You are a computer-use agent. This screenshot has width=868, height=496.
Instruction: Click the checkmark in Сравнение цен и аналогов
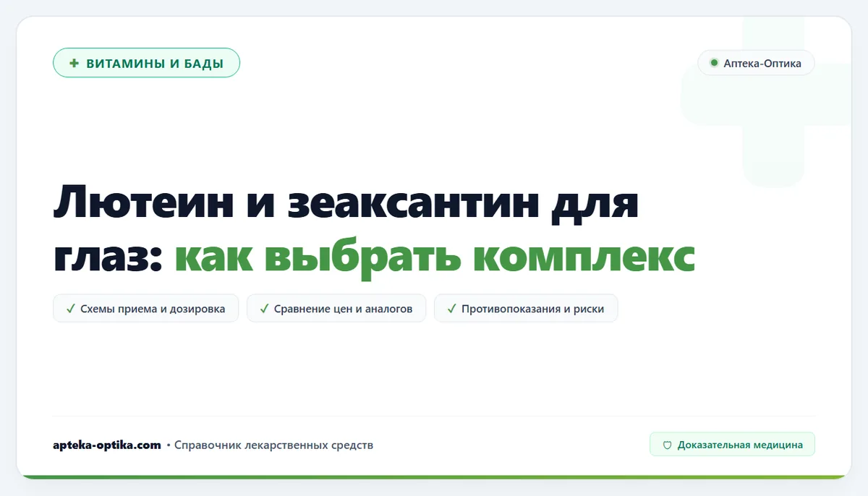(265, 308)
